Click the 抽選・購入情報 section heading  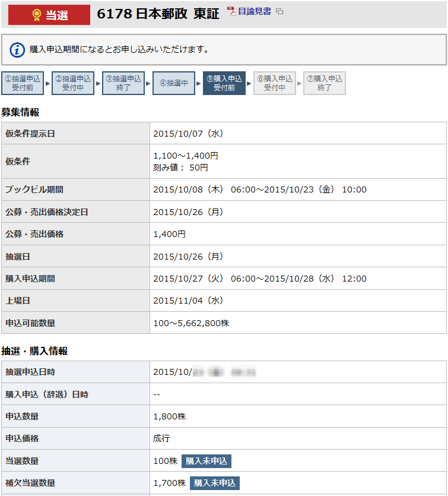pyautogui.click(x=34, y=351)
